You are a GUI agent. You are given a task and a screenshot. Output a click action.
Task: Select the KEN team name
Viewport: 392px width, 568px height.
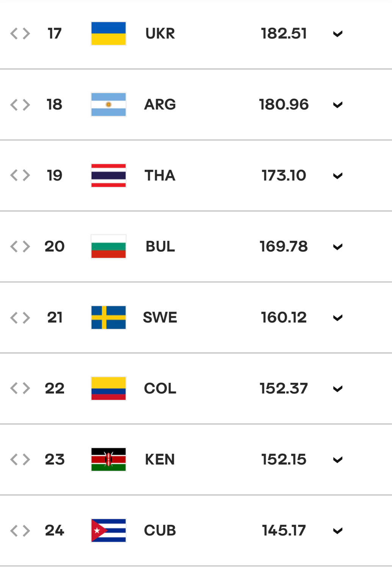(160, 459)
